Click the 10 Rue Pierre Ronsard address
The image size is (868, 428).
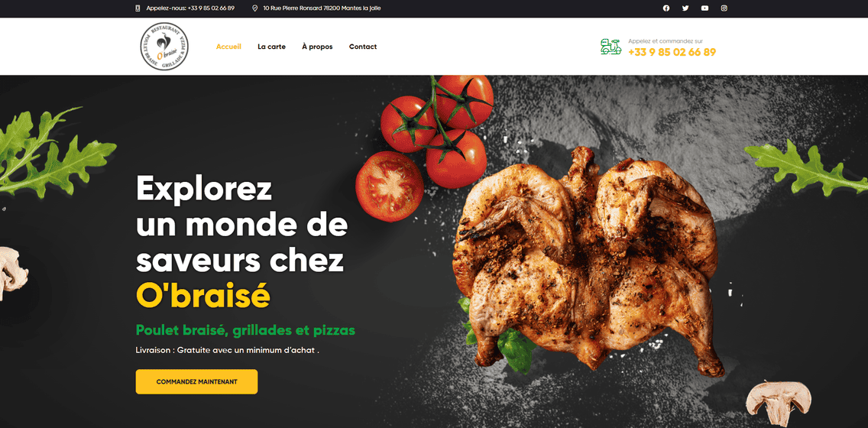tap(322, 8)
